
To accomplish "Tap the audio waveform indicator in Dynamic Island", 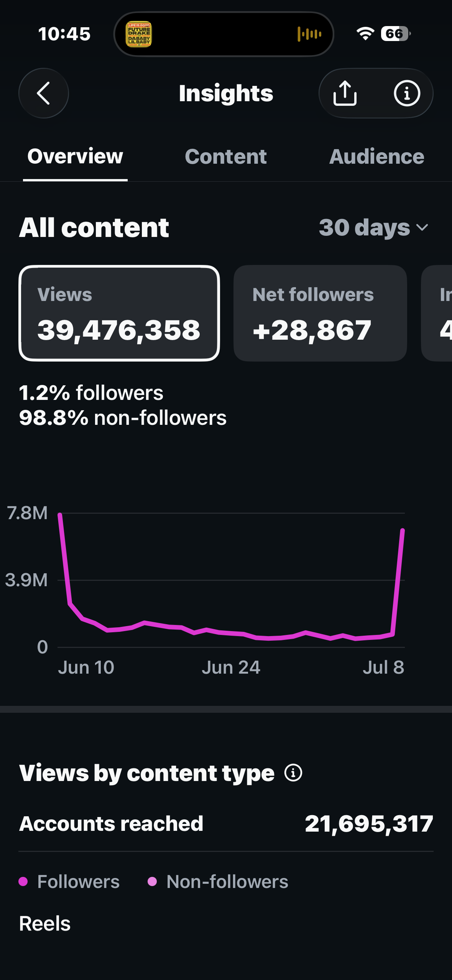I will (x=309, y=34).
